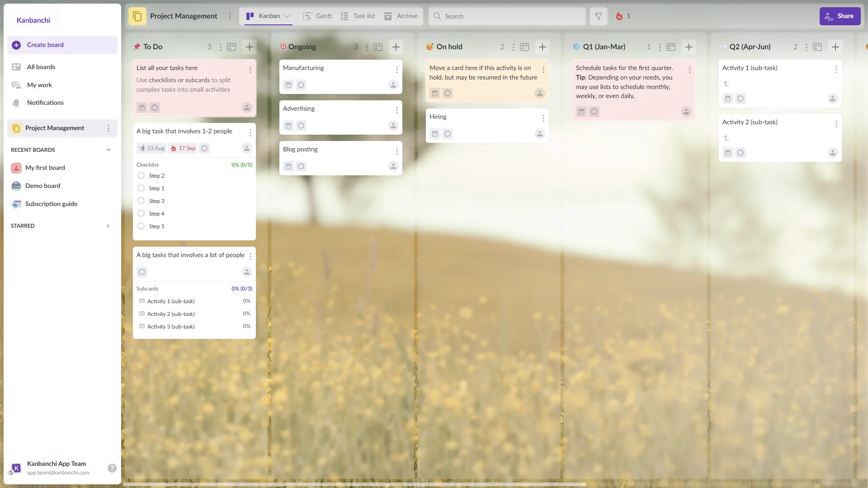This screenshot has width=868, height=488.
Task: Click the overdue flame counter icon
Action: (619, 16)
